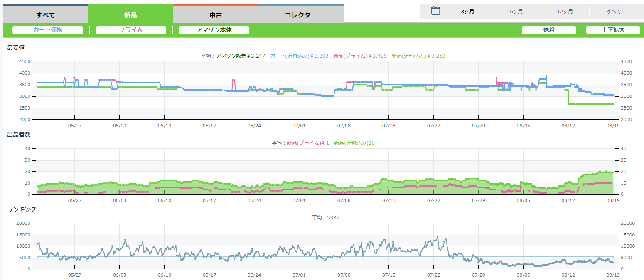Screen dimensions: 644x280
Task: Select the 新品 tab
Action: tap(130, 15)
